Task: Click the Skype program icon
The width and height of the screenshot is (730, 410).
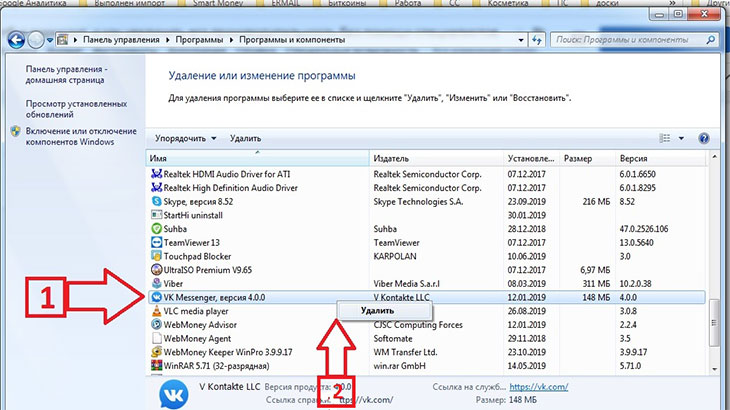Action: click(156, 202)
